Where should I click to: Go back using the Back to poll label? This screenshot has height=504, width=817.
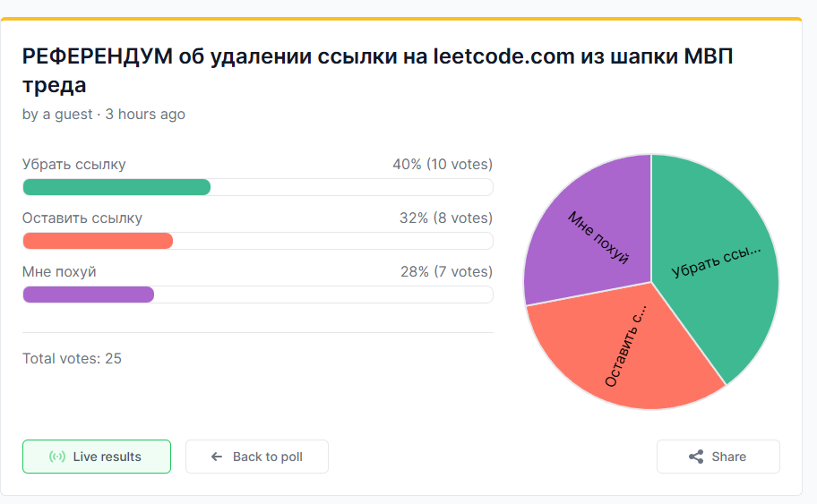click(267, 457)
